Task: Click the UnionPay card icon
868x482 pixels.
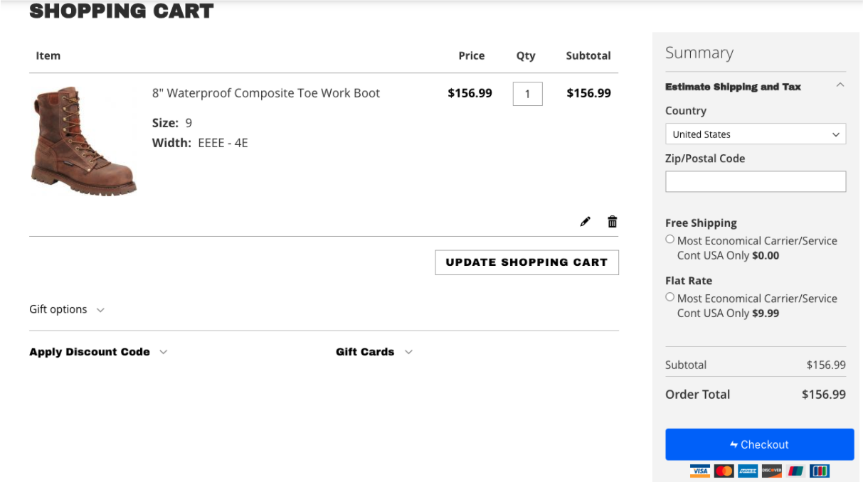Action: tap(795, 471)
